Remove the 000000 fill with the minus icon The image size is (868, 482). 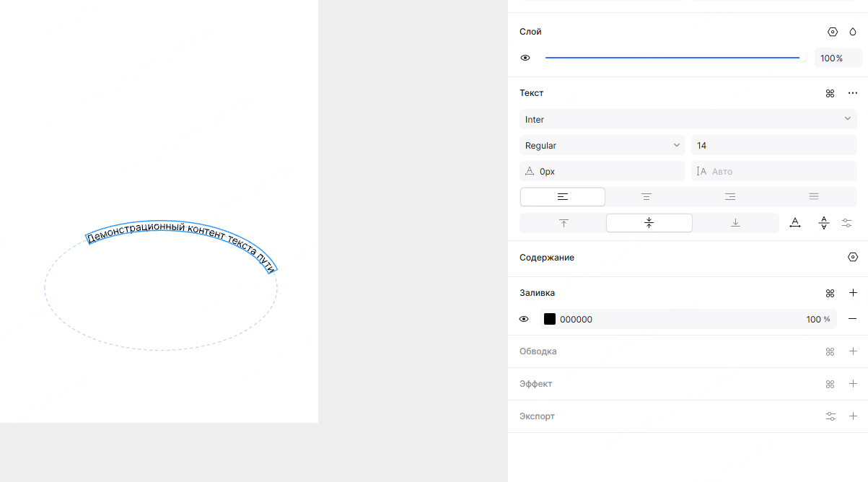[853, 319]
